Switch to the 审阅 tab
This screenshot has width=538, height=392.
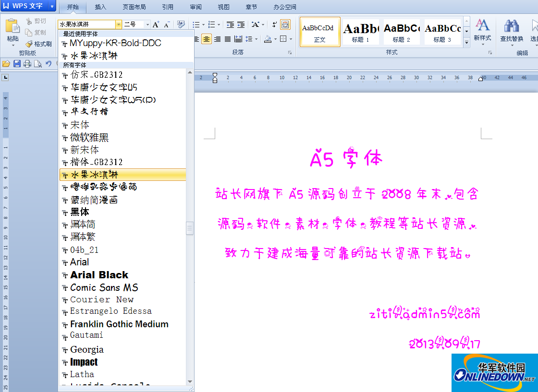click(x=196, y=7)
